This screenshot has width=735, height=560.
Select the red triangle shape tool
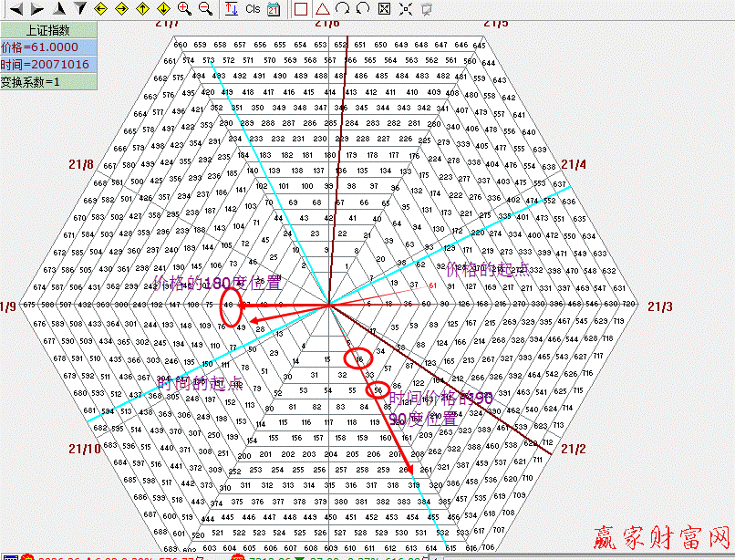(322, 9)
